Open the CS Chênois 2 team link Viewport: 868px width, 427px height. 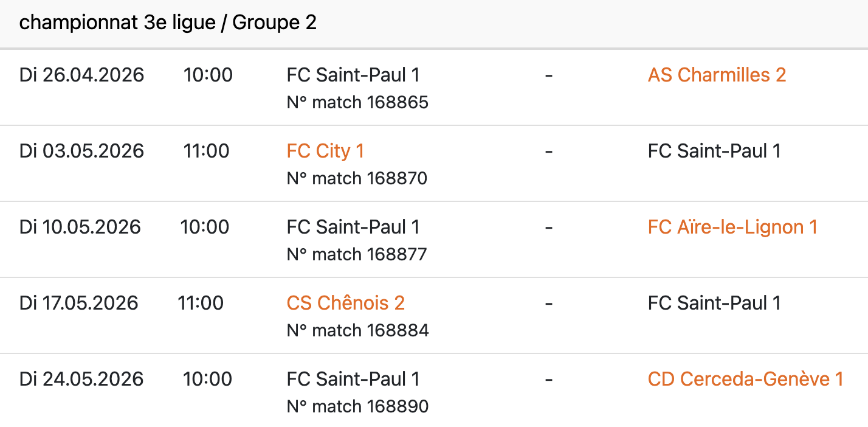click(345, 303)
